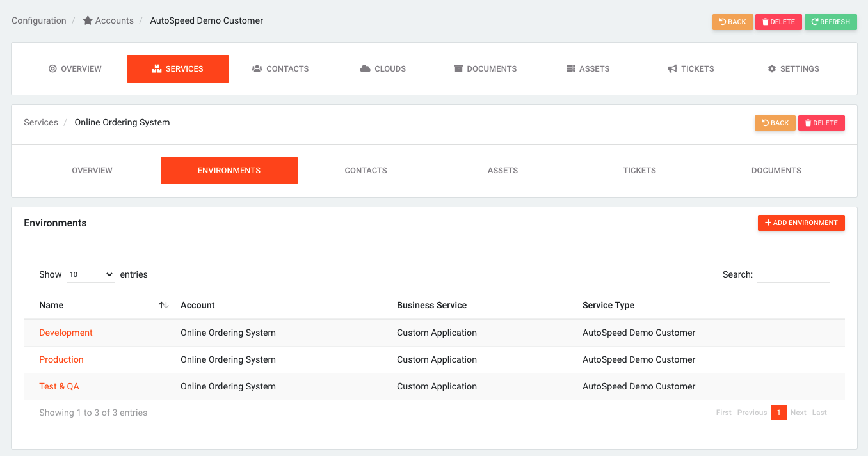Sort by the Service Type column header
The width and height of the screenshot is (868, 456).
(x=608, y=305)
